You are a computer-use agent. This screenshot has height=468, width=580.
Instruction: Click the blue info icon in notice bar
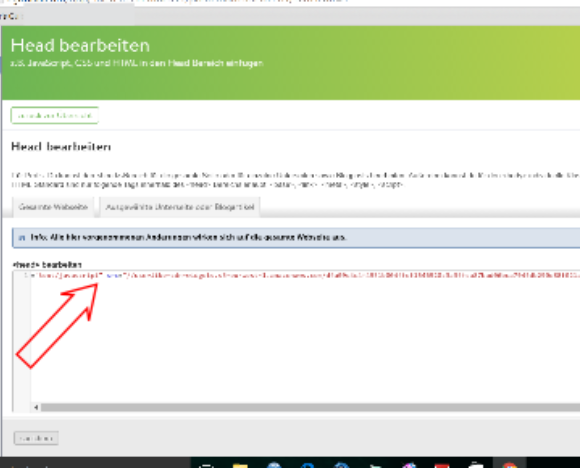(22, 238)
